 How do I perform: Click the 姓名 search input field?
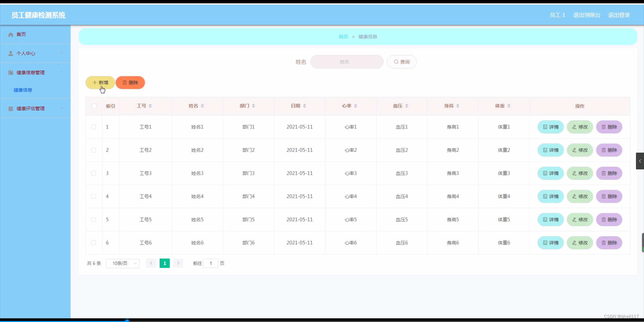pos(347,62)
